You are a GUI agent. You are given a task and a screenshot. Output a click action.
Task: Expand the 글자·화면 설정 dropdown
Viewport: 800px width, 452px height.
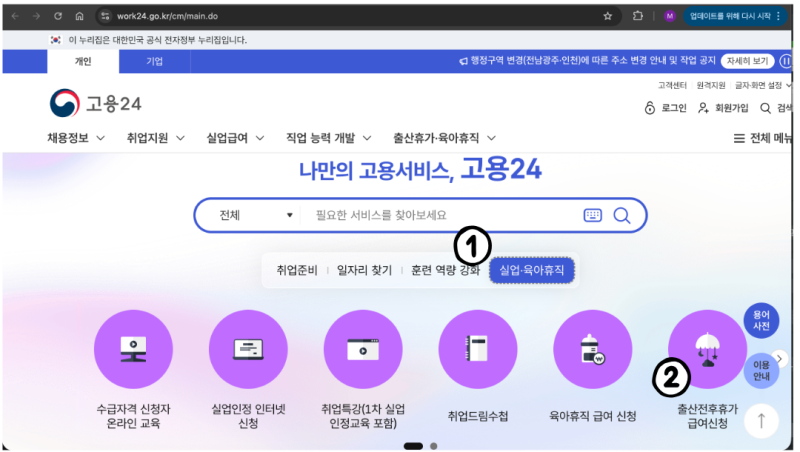762,85
